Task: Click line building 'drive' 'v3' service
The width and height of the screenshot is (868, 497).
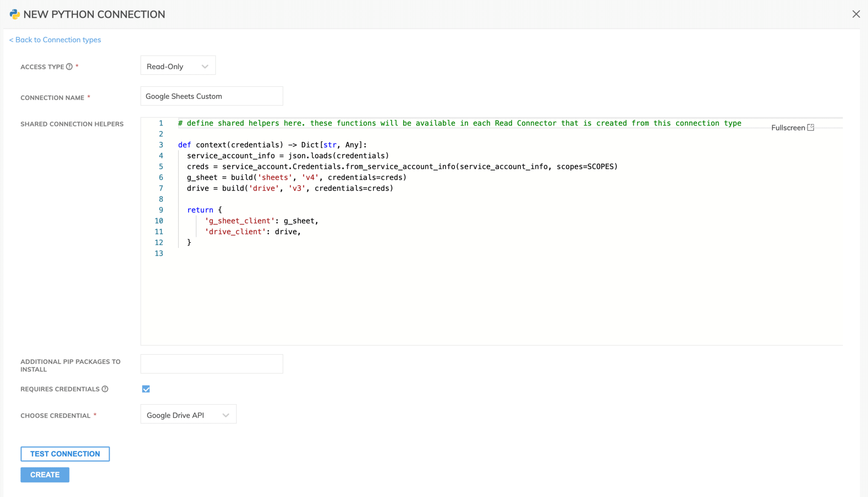Action: [290, 188]
